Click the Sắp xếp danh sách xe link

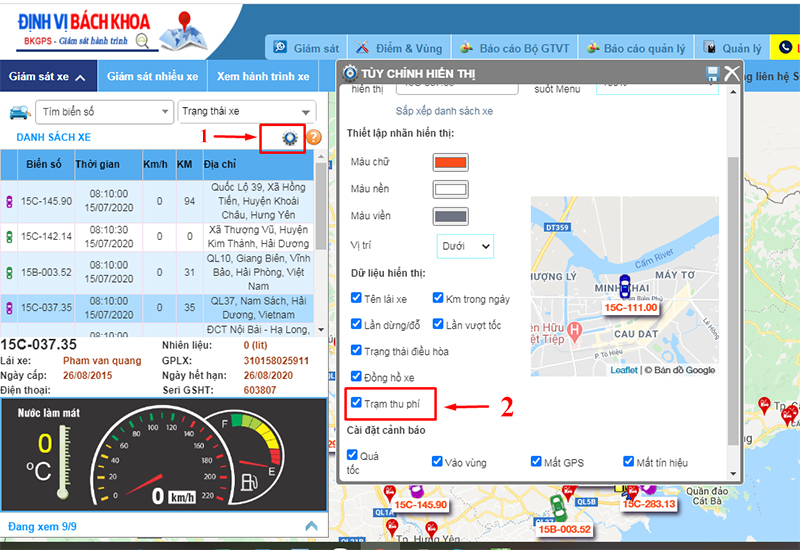[444, 111]
